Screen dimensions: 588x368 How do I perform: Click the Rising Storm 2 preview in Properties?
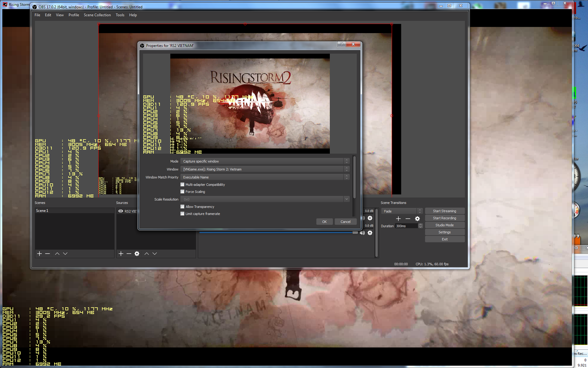pyautogui.click(x=250, y=103)
